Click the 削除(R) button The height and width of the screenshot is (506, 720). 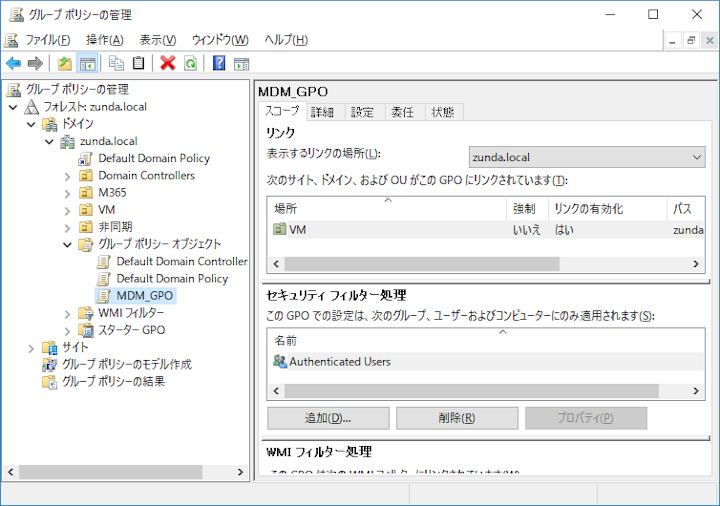coord(457,418)
